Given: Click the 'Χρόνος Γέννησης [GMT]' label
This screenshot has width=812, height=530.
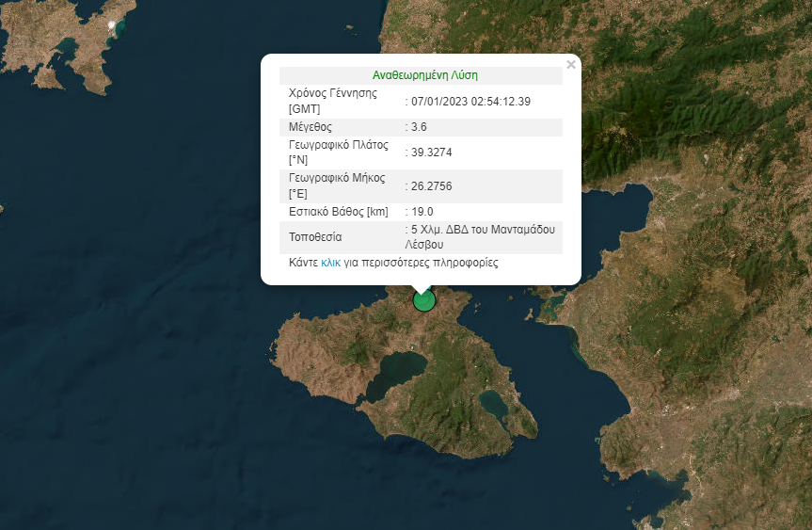Looking at the screenshot, I should click(x=332, y=101).
